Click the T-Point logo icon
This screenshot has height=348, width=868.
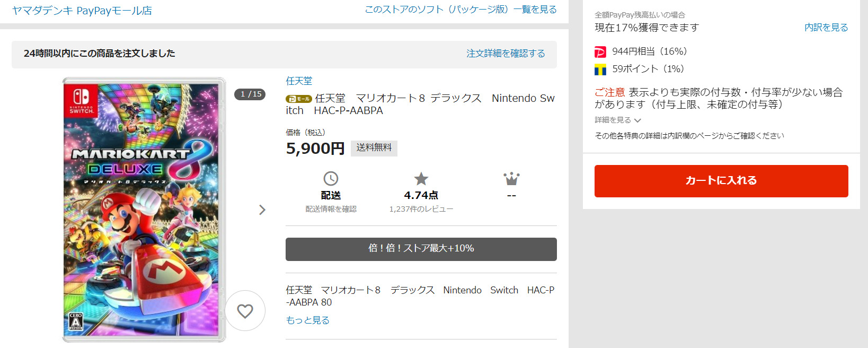pyautogui.click(x=600, y=69)
